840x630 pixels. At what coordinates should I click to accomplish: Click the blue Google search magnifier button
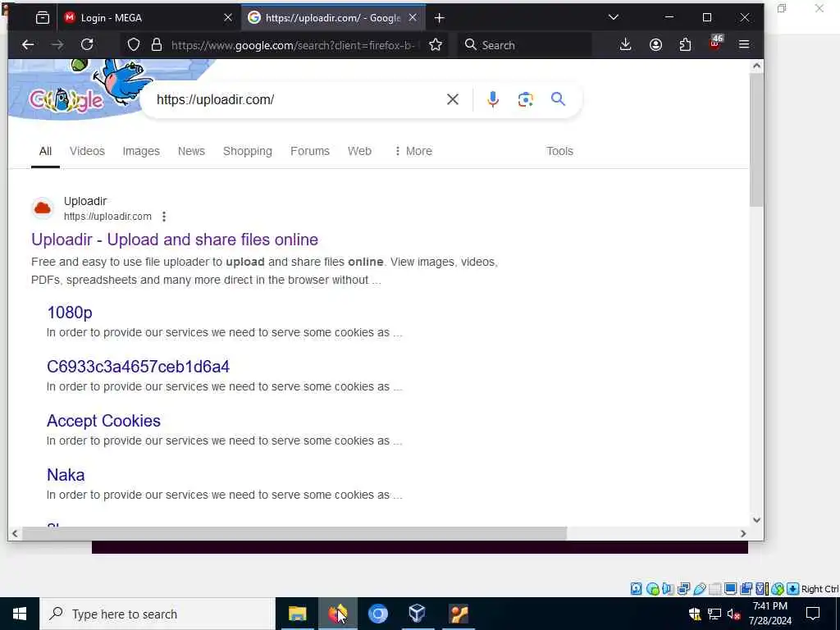pos(558,99)
